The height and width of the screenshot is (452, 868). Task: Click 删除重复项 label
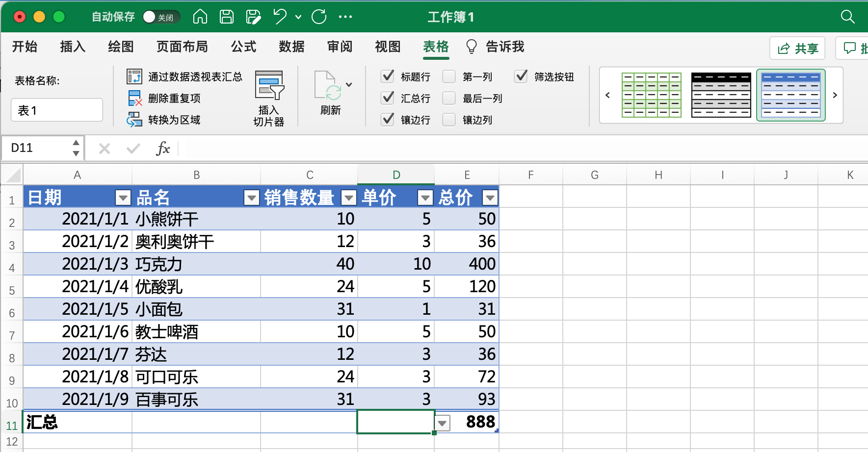[x=174, y=98]
